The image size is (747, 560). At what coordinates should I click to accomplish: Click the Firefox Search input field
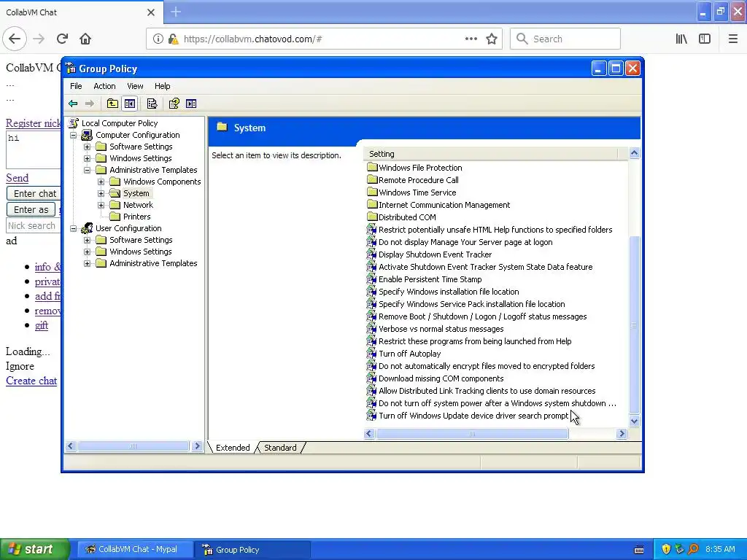(x=565, y=39)
